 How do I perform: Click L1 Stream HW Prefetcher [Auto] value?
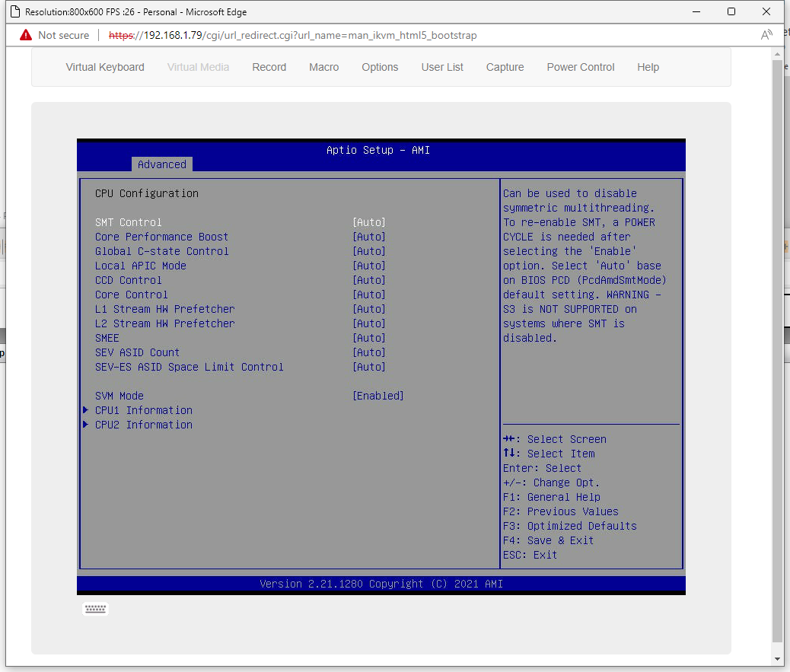[x=369, y=309]
